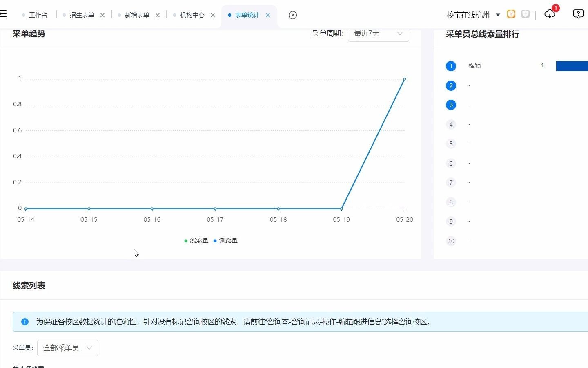Close the 表单统计 tab
Viewport: 588px width, 368px height.
click(x=268, y=15)
